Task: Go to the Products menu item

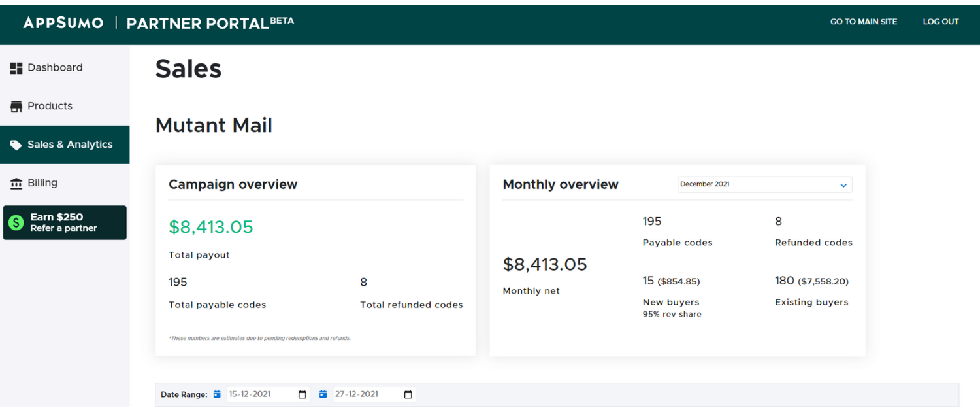Action: point(65,106)
